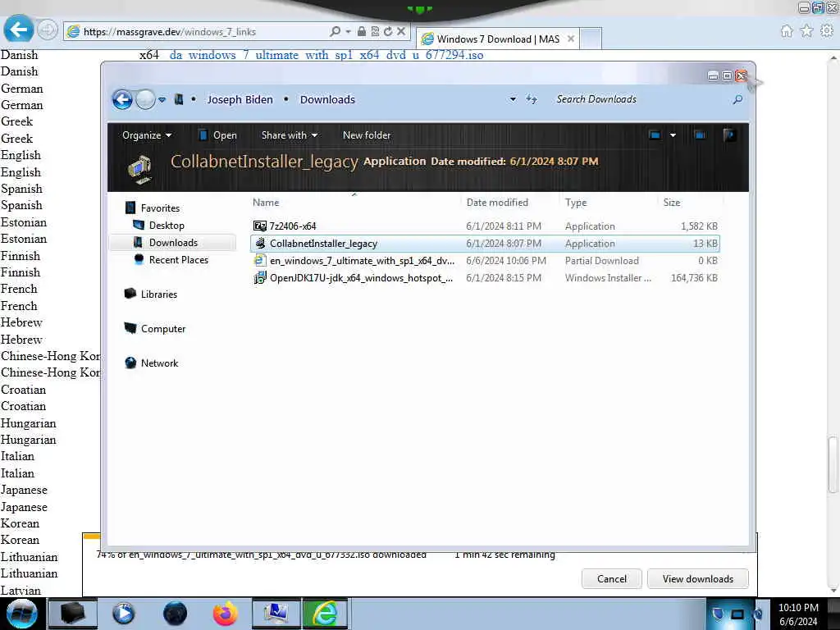The width and height of the screenshot is (840, 630).
Task: Open the Share with menu
Action: point(290,135)
